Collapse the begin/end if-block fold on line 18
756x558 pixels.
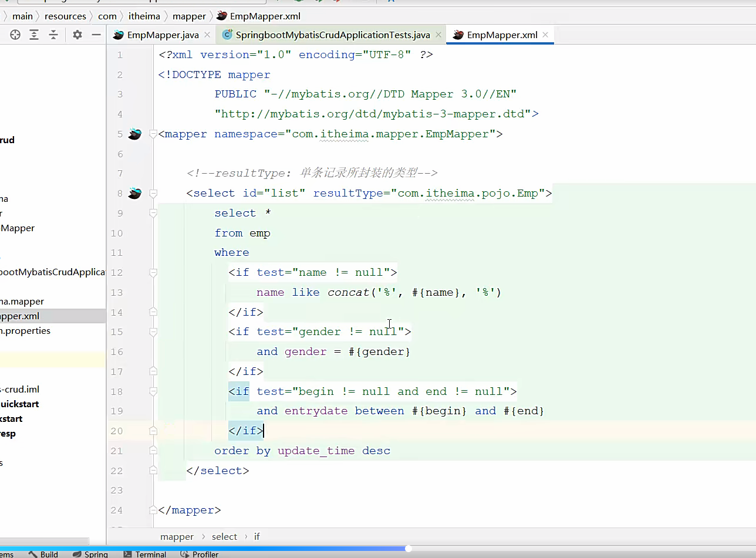(153, 391)
